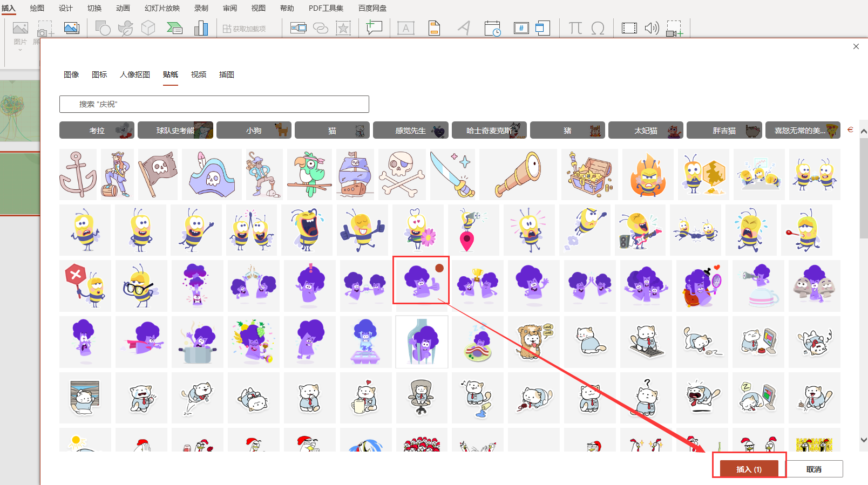Select the green parrot sticker
The height and width of the screenshot is (485, 868).
pos(309,174)
